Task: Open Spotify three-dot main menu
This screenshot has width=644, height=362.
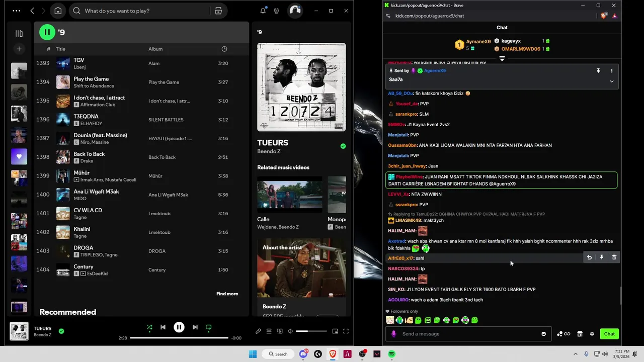Action: (17, 11)
